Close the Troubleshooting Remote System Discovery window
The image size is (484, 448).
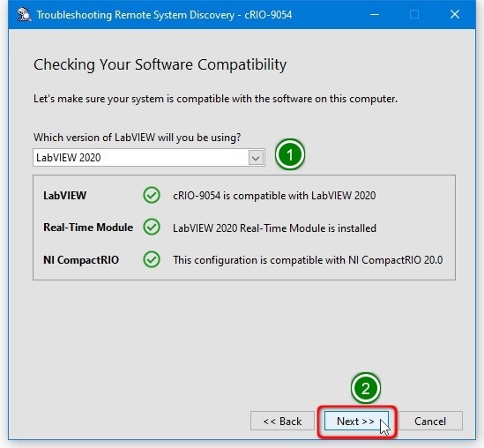click(455, 14)
